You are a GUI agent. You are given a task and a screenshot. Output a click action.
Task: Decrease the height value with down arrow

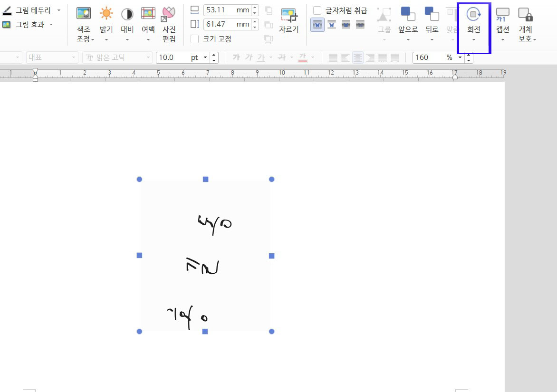255,27
